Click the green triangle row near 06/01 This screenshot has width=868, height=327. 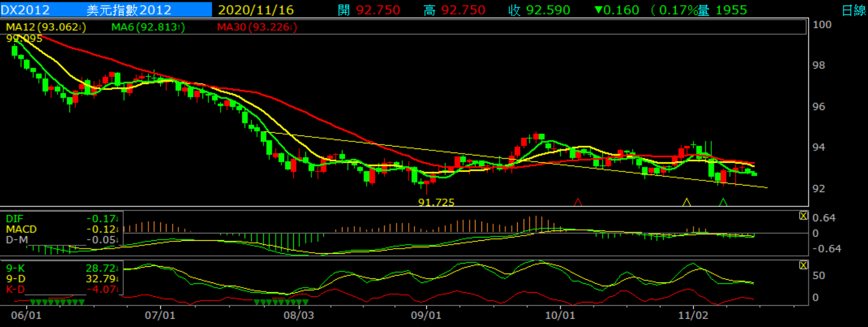tap(57, 302)
